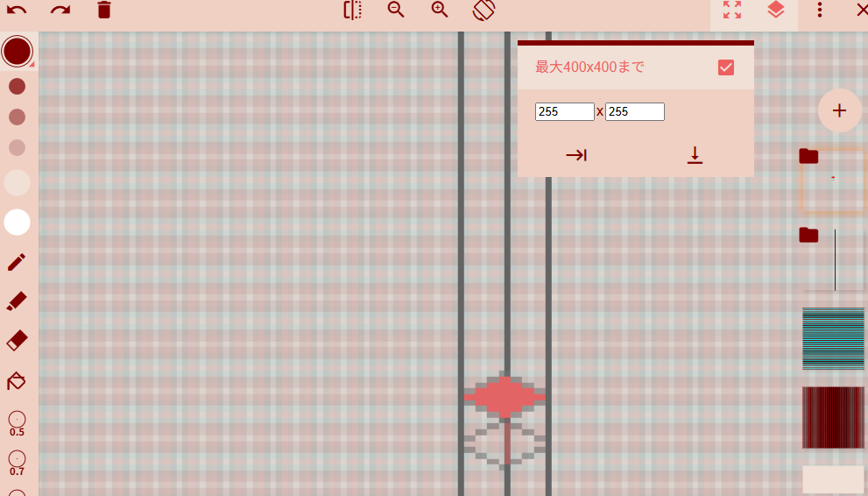Select the pencil drawing tool
This screenshot has height=496, width=868.
pyautogui.click(x=17, y=262)
